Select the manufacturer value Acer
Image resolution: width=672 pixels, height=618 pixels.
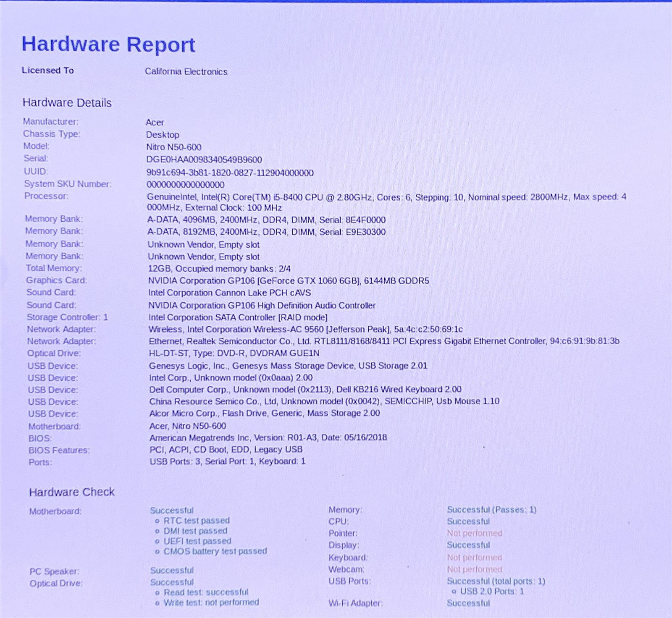[155, 122]
